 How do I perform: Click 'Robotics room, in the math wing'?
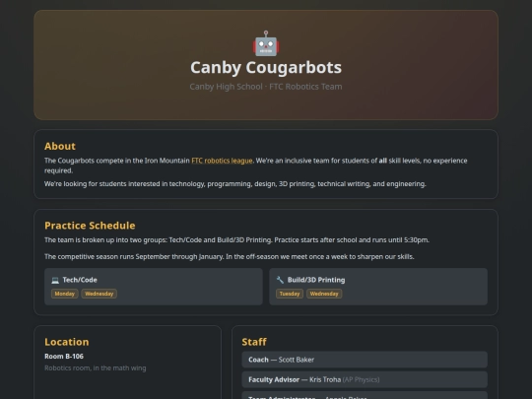pos(96,367)
